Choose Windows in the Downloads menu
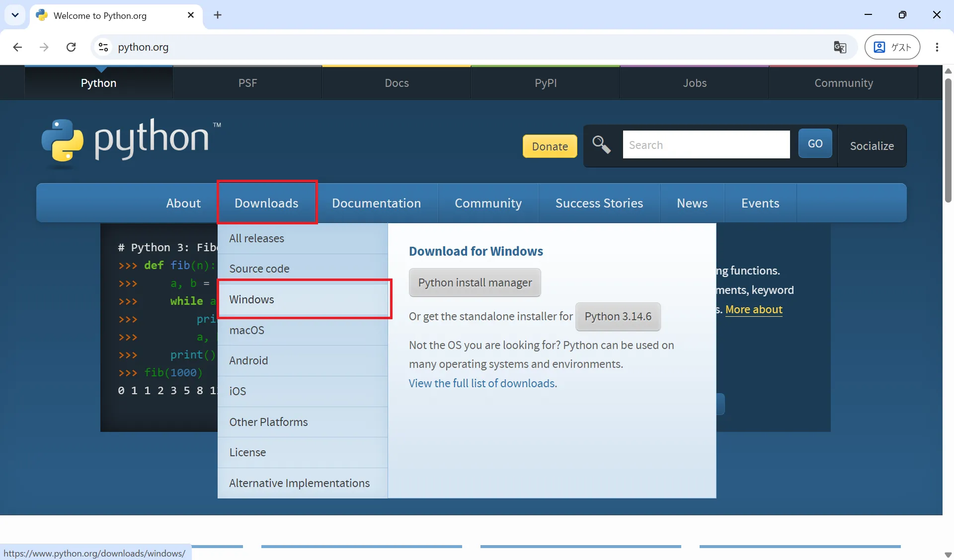Viewport: 954px width, 560px height. (303, 299)
